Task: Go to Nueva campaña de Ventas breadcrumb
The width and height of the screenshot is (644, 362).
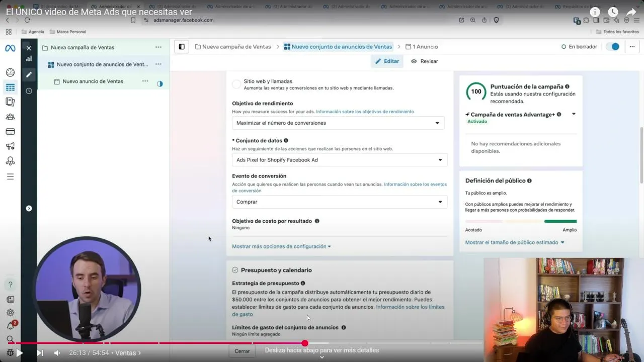Action: (233, 47)
